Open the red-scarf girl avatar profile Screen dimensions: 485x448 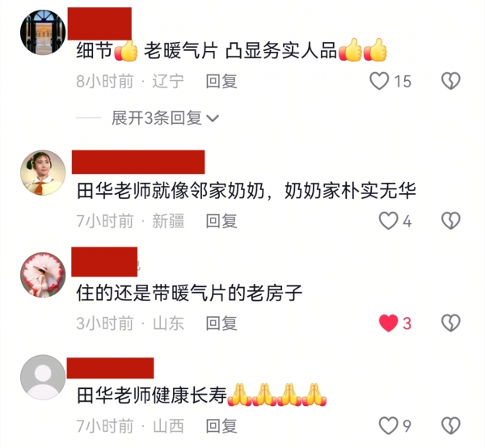[43, 172]
